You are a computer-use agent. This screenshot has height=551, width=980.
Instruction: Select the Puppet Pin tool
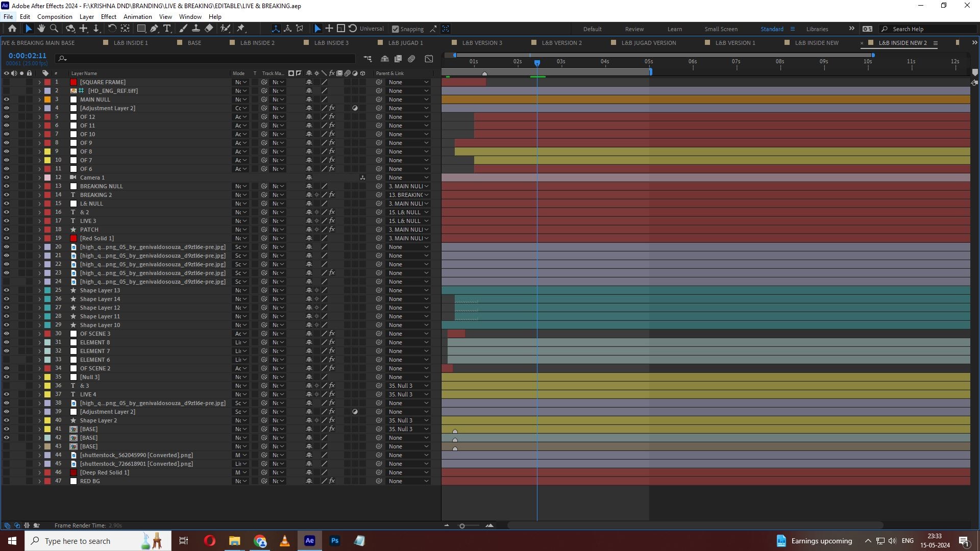[x=241, y=29]
